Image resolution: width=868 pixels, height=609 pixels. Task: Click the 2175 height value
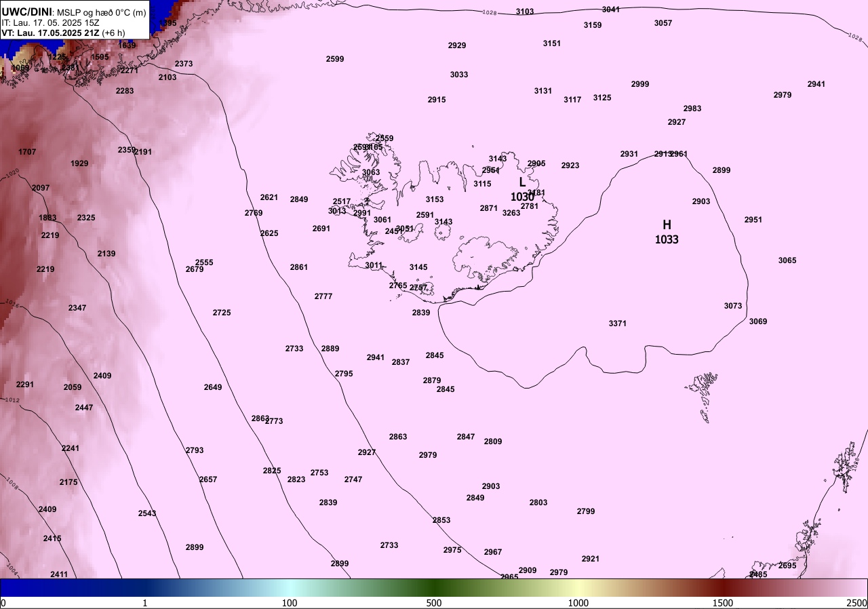click(68, 482)
